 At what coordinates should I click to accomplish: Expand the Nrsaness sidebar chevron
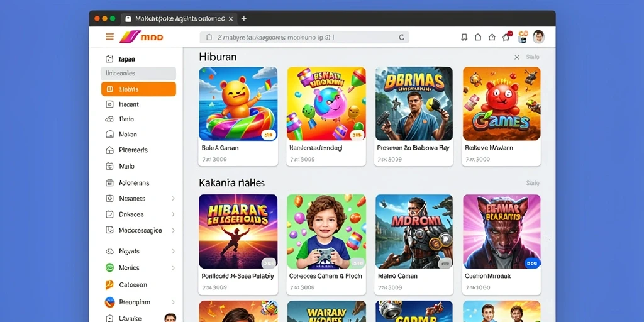click(x=173, y=198)
